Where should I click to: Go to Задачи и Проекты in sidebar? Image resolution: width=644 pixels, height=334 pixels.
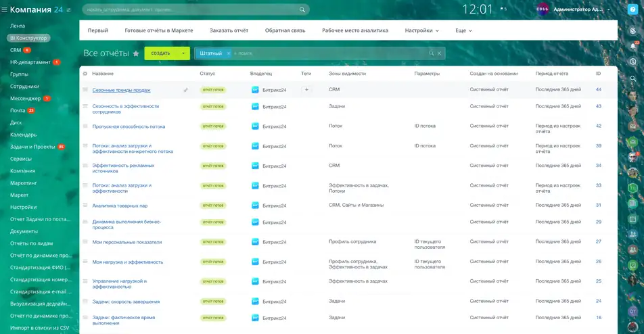[x=32, y=147]
